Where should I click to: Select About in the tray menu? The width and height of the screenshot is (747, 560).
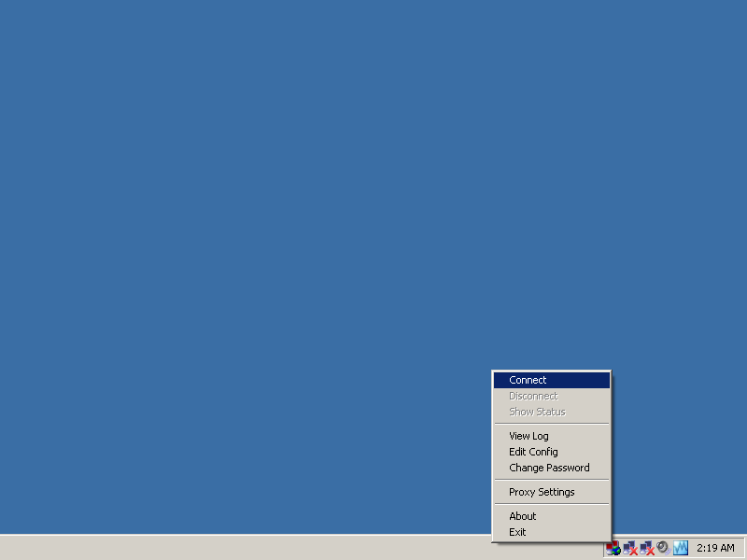(x=552, y=516)
